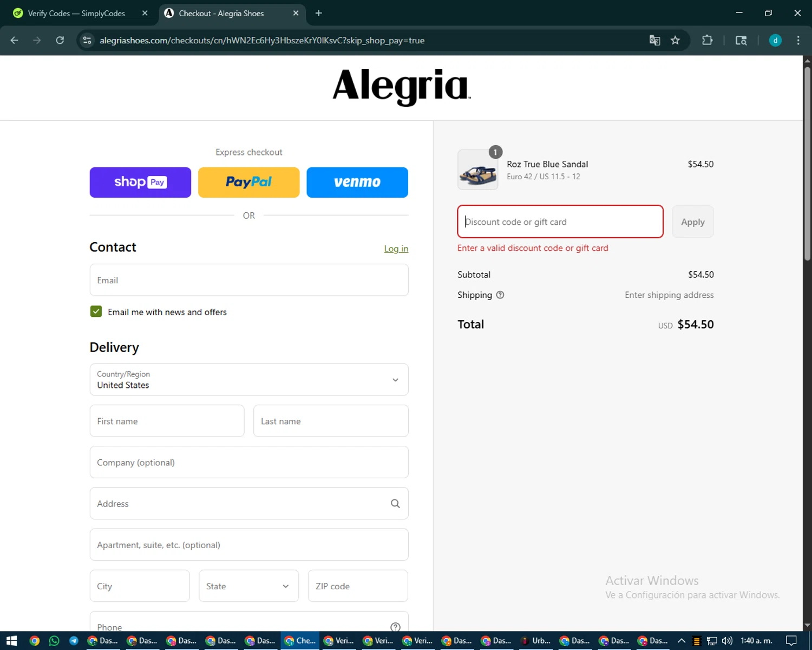Uncheck Email me with news and offers

pos(96,311)
